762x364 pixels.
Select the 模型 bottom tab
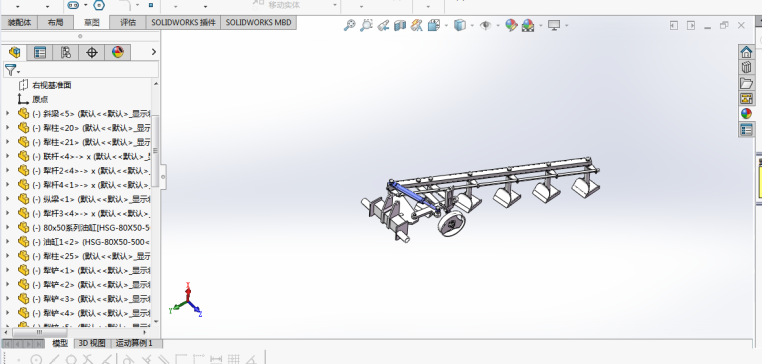pyautogui.click(x=60, y=343)
